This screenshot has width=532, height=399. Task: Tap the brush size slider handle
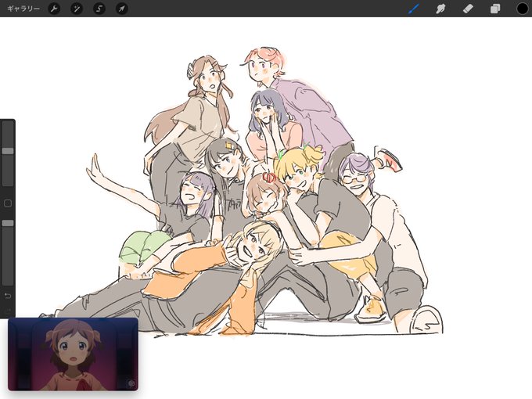[8, 151]
